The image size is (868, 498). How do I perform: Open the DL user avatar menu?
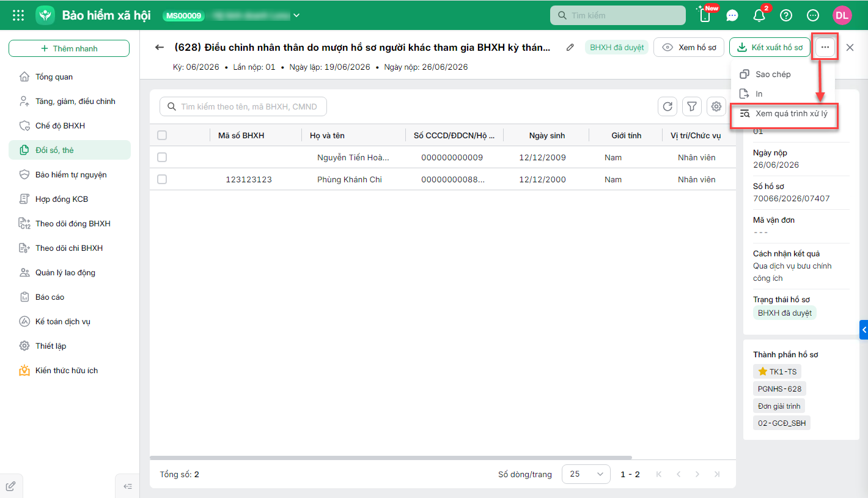842,16
